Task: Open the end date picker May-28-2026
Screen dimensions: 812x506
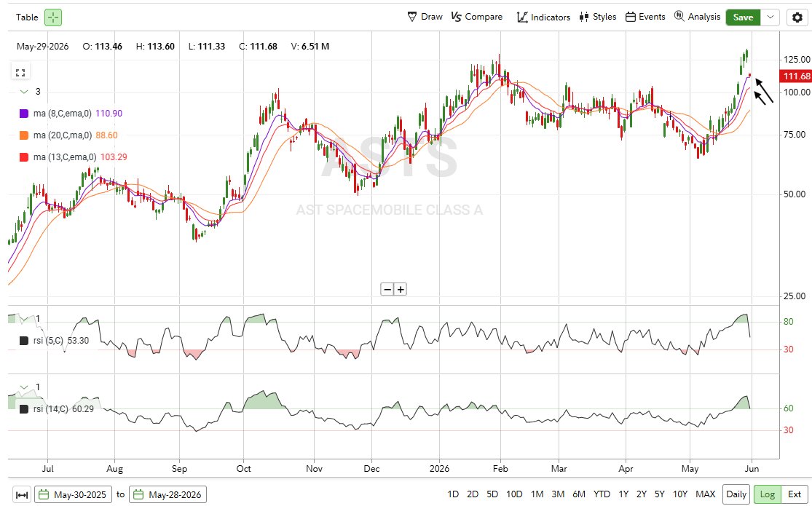Action: coord(167,494)
